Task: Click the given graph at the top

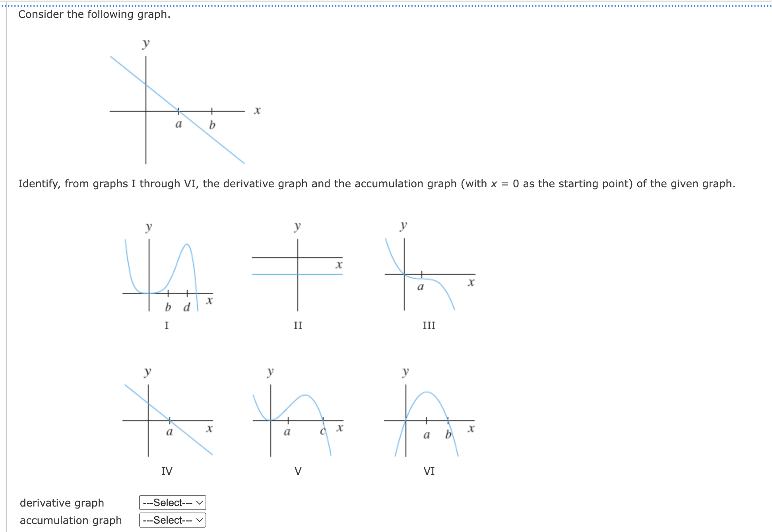Action: coord(186,102)
